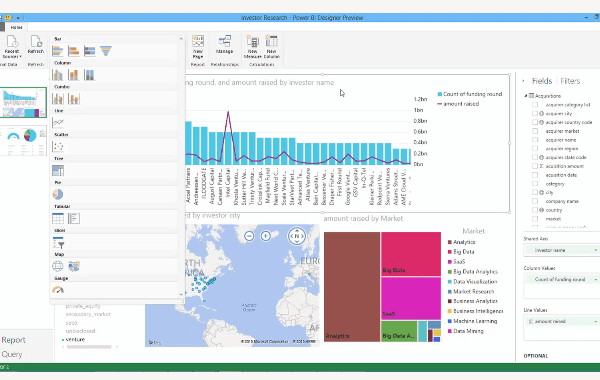Click the New Measure ribbon button
The image size is (600, 380).
253,47
